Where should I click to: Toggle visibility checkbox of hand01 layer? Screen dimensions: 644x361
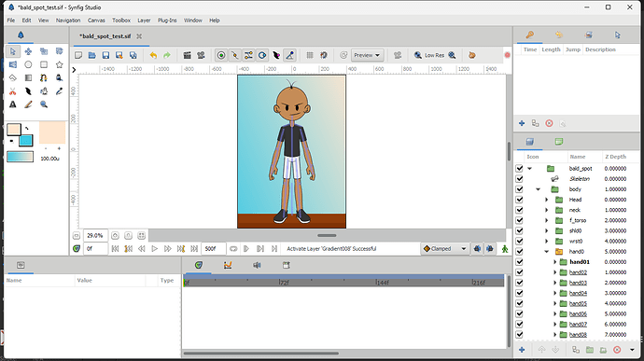(x=519, y=262)
